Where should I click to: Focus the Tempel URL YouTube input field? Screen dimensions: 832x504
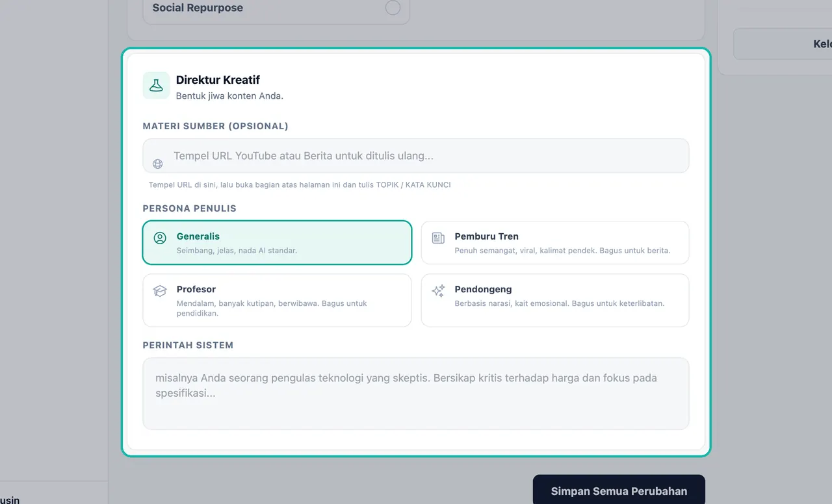pyautogui.click(x=416, y=156)
